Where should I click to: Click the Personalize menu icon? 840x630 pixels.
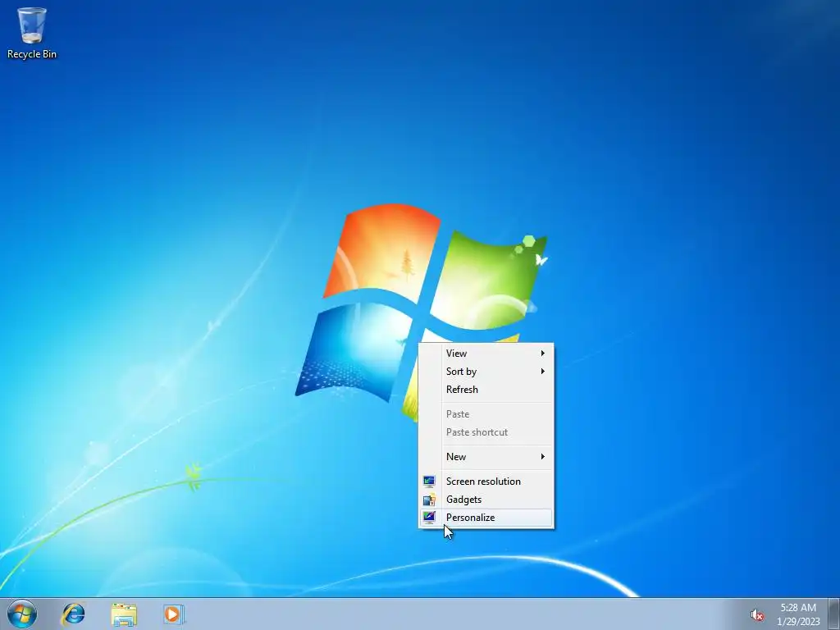pos(429,518)
